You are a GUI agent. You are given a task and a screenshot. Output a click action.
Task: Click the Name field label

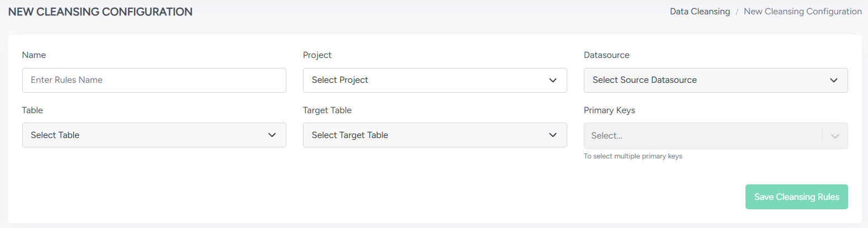34,55
